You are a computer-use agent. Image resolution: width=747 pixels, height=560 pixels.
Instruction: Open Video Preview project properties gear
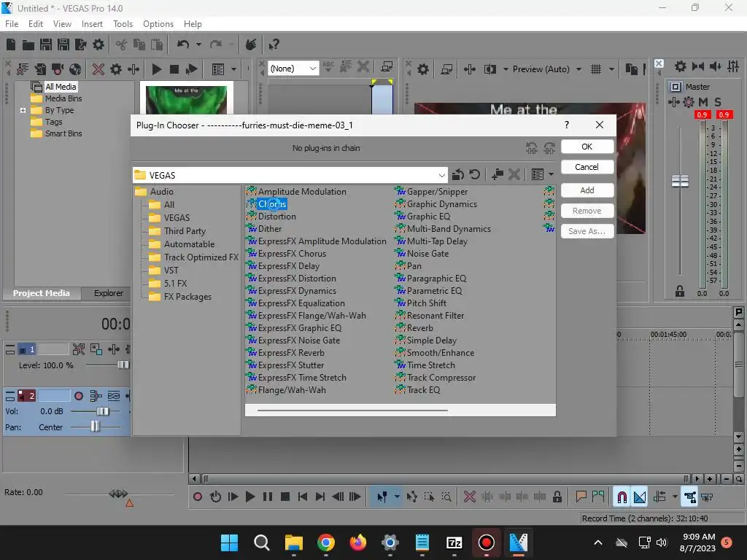click(422, 69)
